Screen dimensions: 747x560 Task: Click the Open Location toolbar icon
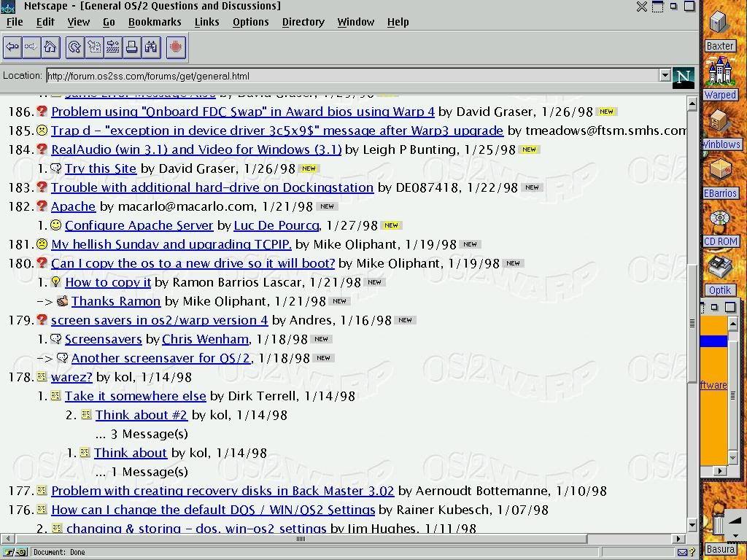point(113,47)
